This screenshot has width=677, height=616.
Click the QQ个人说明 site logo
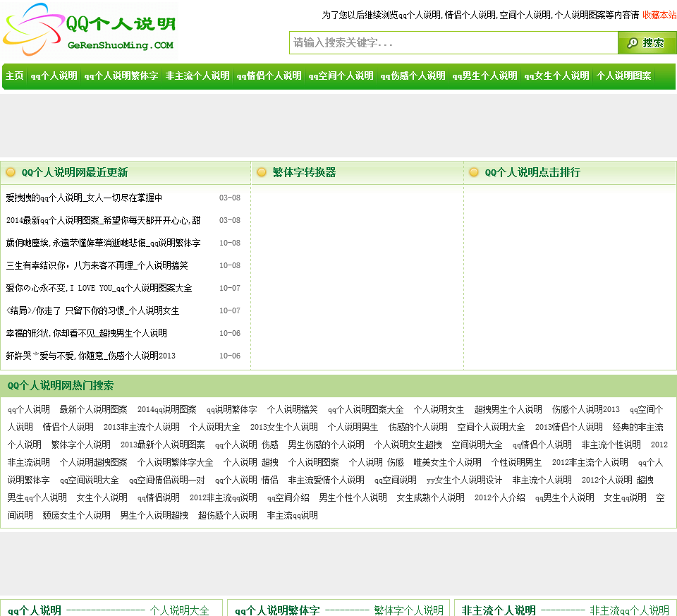click(x=90, y=30)
